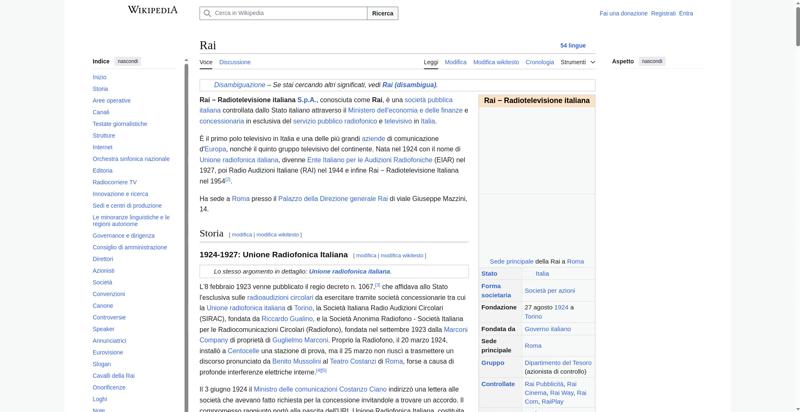Go to Cavalli della Rai index entry
Image resolution: width=800 pixels, height=412 pixels.
[x=113, y=376]
